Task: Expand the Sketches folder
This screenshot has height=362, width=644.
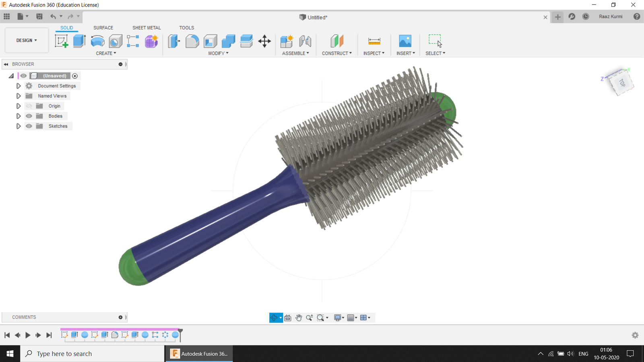Action: tap(19, 126)
